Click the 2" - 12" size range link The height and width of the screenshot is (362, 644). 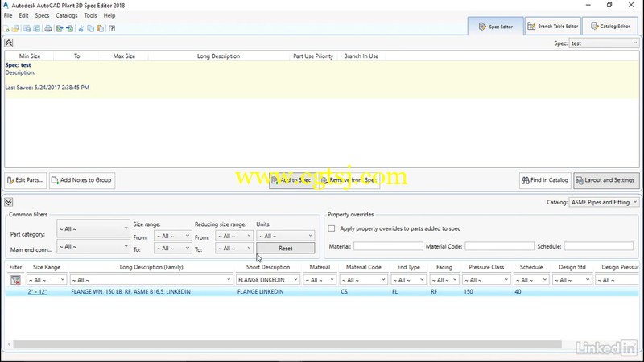(x=37, y=291)
